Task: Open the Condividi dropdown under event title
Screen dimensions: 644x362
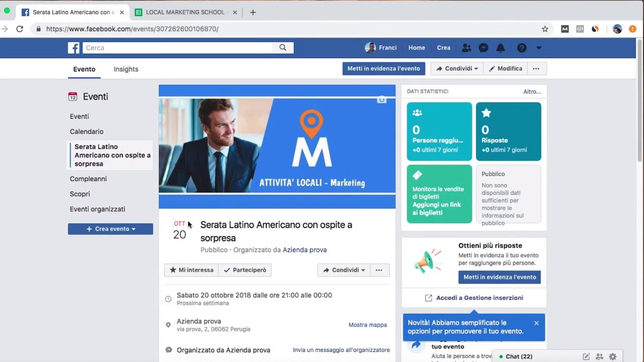Action: coord(344,270)
